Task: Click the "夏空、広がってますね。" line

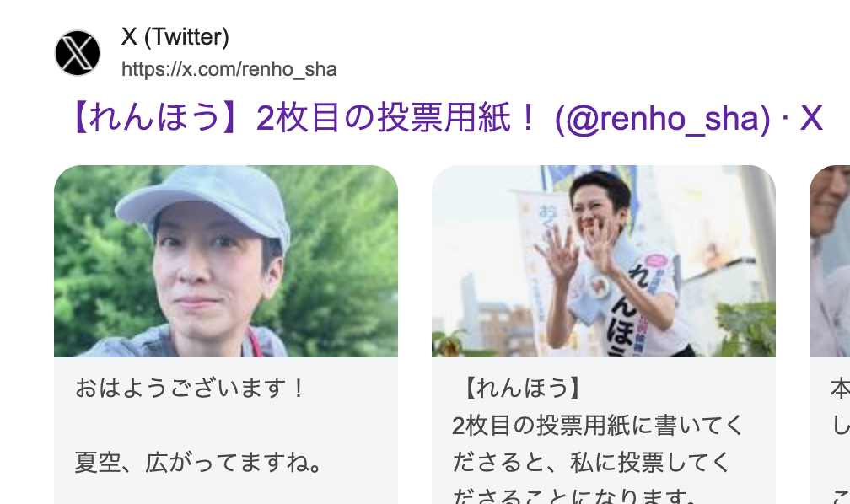Action: (200, 463)
